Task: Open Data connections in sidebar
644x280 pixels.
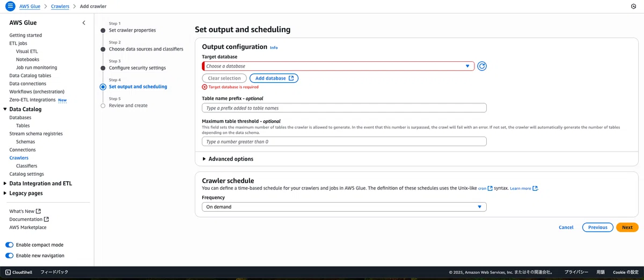Action: pyautogui.click(x=28, y=84)
